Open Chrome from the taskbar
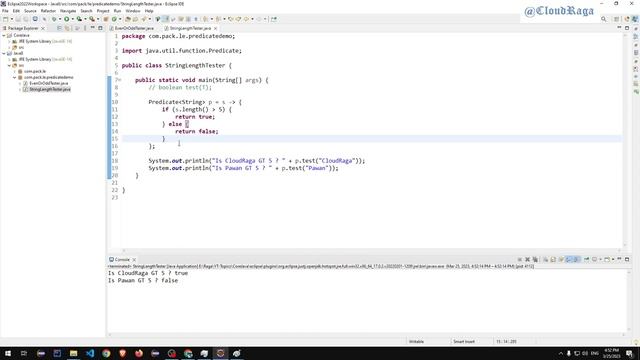This screenshot has width=640, height=360. 106,353
